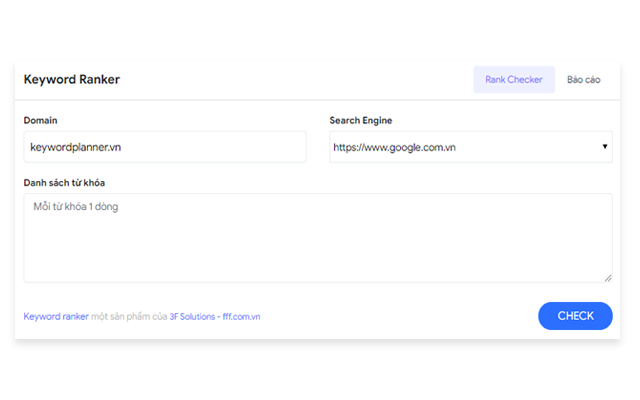Click the textarea resize handle corner
This screenshot has height=400, width=640.
click(x=608, y=278)
